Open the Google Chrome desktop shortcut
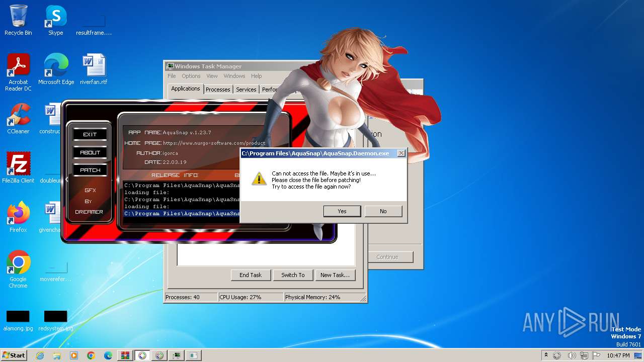This screenshot has width=644, height=362. pyautogui.click(x=18, y=270)
